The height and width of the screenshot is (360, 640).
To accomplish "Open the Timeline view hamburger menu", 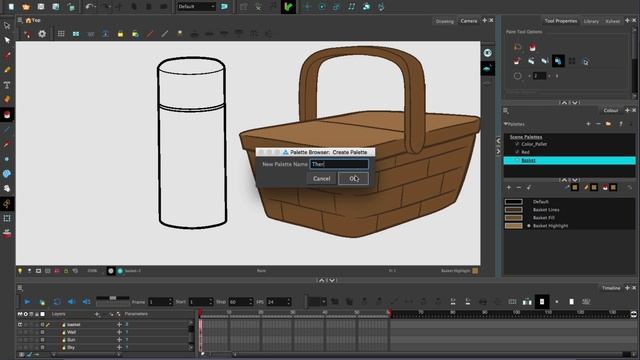I will coord(20,288).
